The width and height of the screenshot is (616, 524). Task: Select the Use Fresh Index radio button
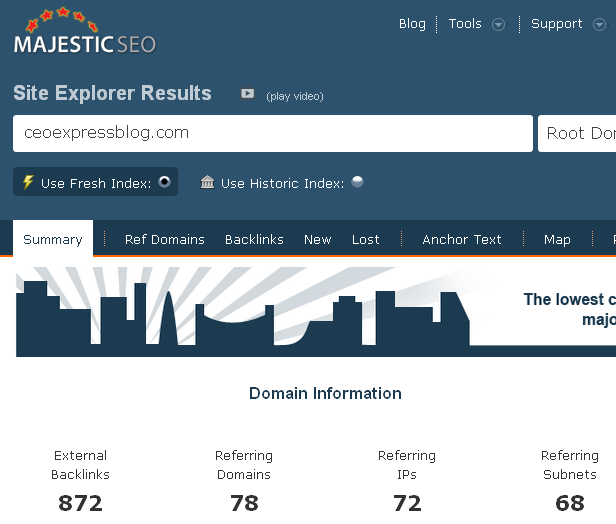click(165, 182)
